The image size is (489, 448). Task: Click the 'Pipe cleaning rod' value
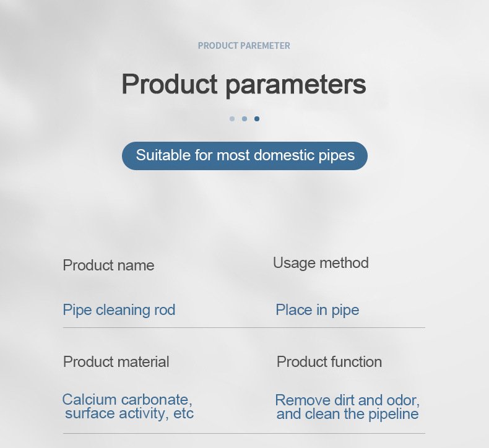point(119,309)
